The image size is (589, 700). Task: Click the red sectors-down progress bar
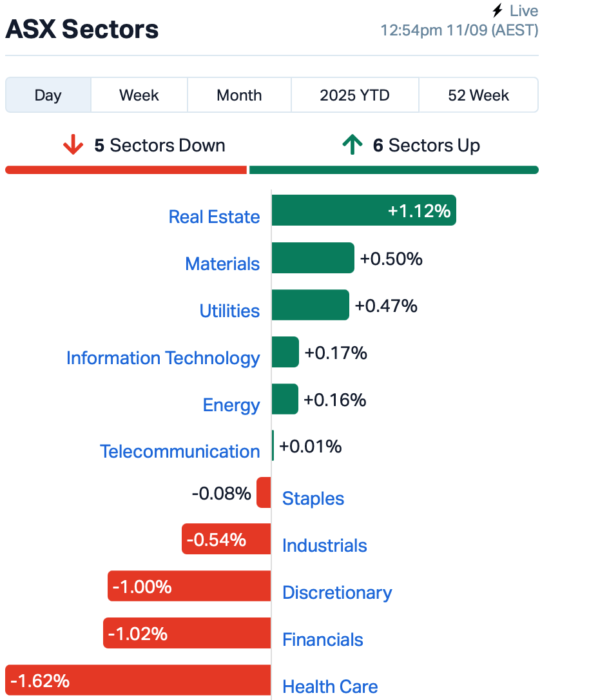(x=126, y=170)
